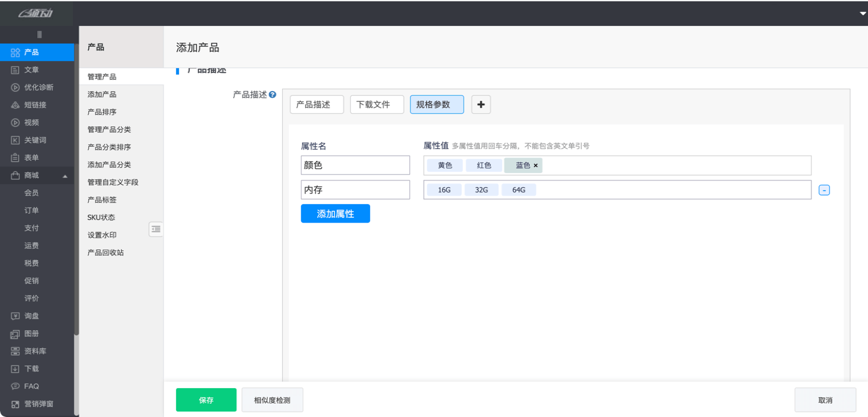Viewport: 868px width, 417px height.
Task: Click the 颜色 attribute name field
Action: [355, 165]
